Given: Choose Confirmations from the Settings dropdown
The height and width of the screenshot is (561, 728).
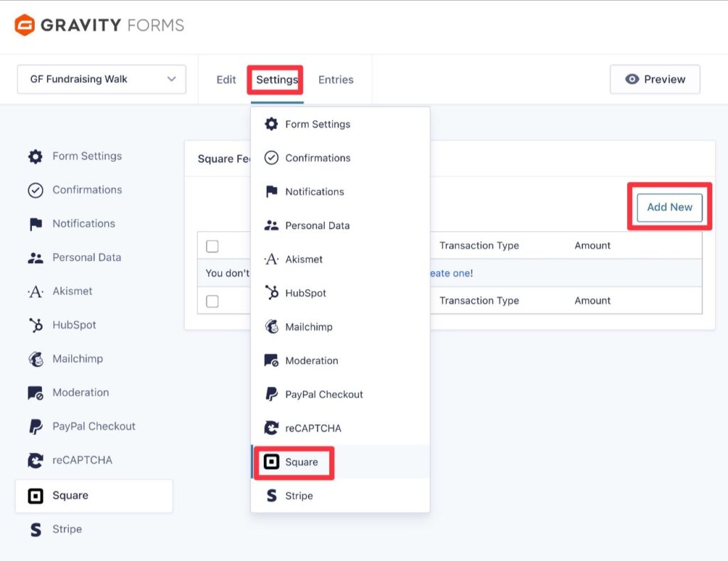Looking at the screenshot, I should [x=341, y=158].
